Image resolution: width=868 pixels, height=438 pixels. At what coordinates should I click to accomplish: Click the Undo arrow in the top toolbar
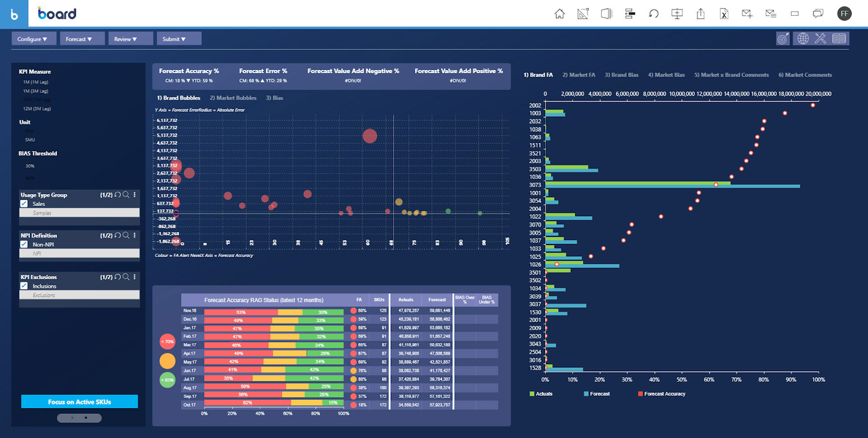654,13
